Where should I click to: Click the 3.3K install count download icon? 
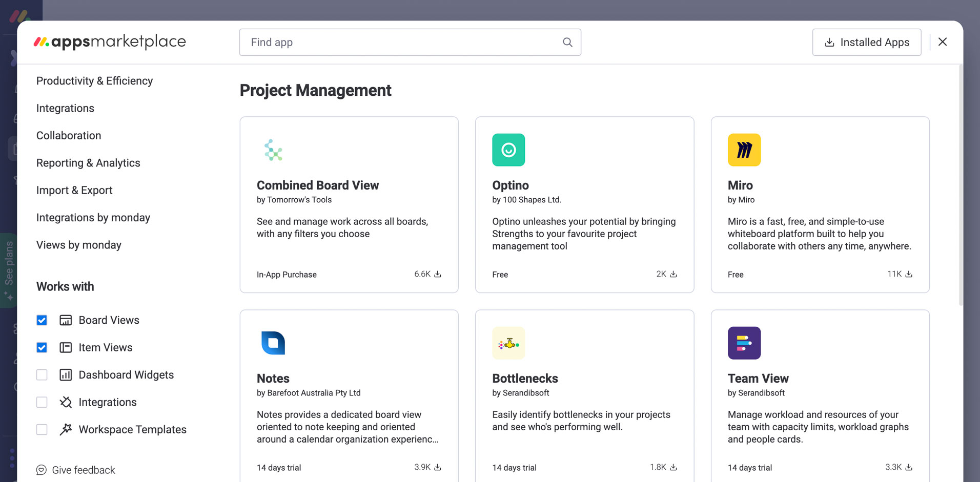tap(909, 467)
